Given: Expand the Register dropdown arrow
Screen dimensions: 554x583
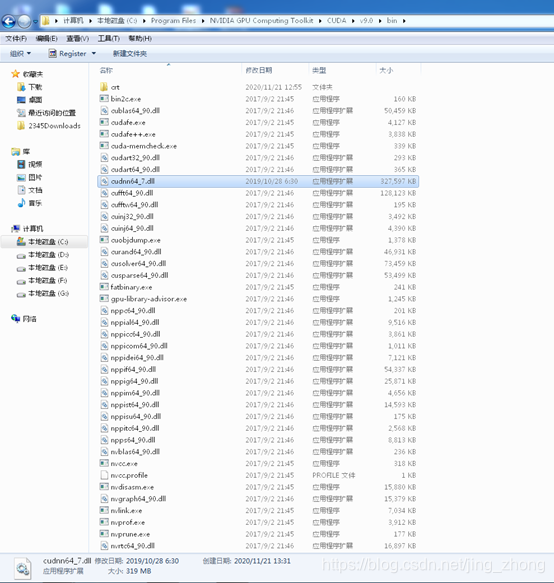Looking at the screenshot, I should click(x=94, y=54).
